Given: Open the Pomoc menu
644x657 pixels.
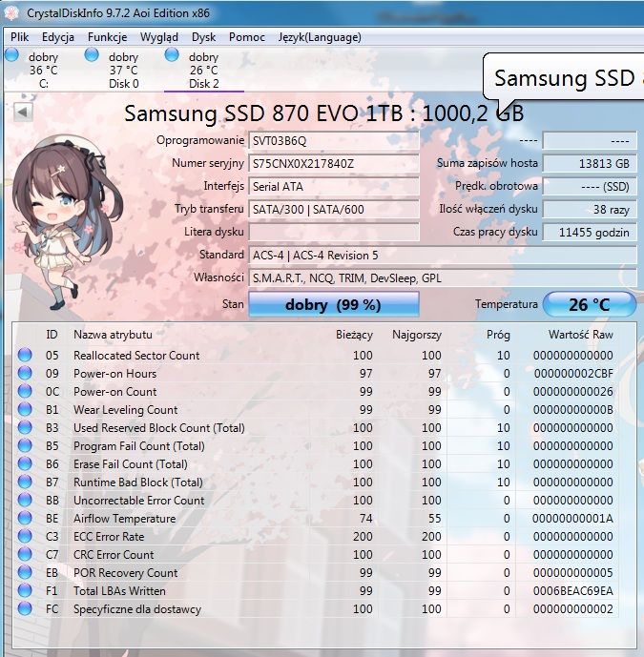Looking at the screenshot, I should pyautogui.click(x=246, y=37).
